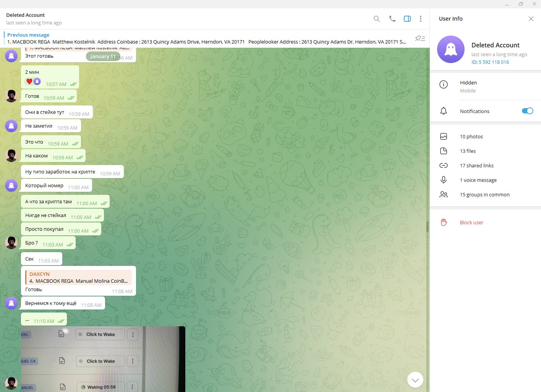Click the quoted DAXCYN reply preview
The image size is (541, 392).
point(78,277)
